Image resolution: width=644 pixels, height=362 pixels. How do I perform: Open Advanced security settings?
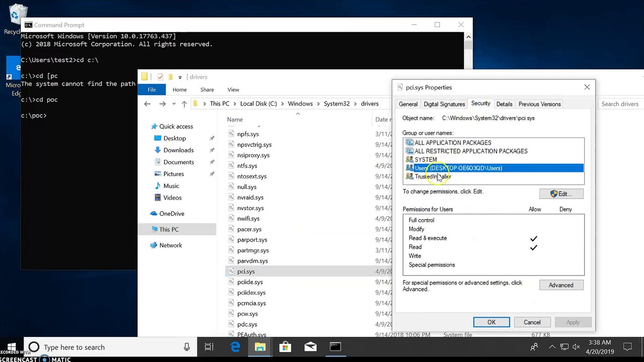561,285
